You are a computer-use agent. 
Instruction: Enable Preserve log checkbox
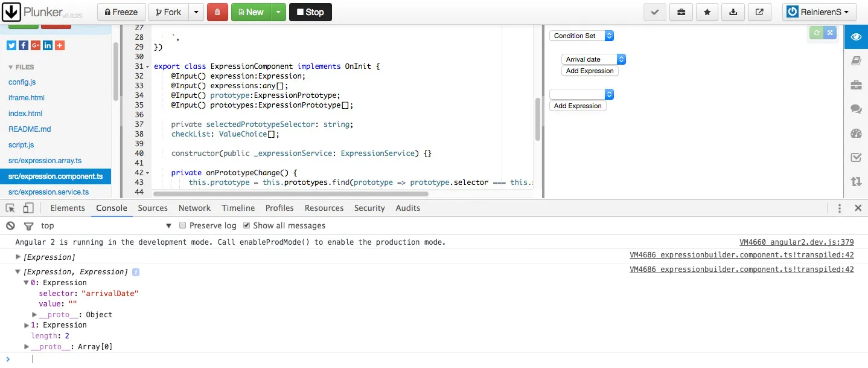tap(183, 225)
